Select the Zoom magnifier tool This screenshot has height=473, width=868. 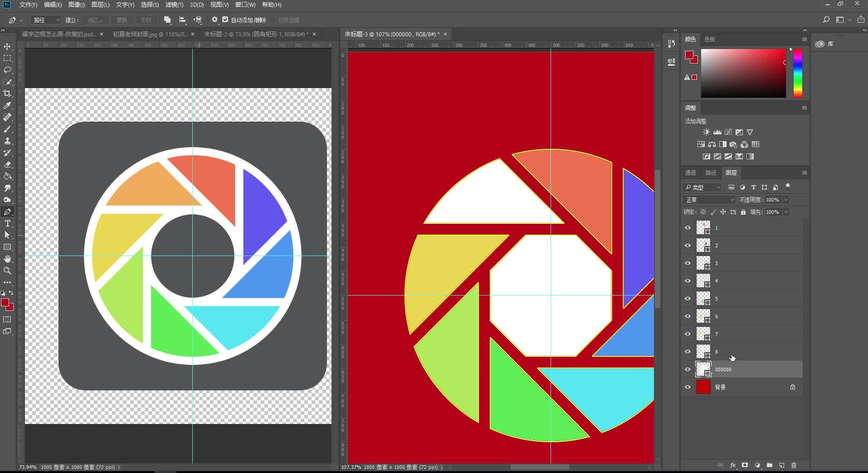pyautogui.click(x=7, y=271)
